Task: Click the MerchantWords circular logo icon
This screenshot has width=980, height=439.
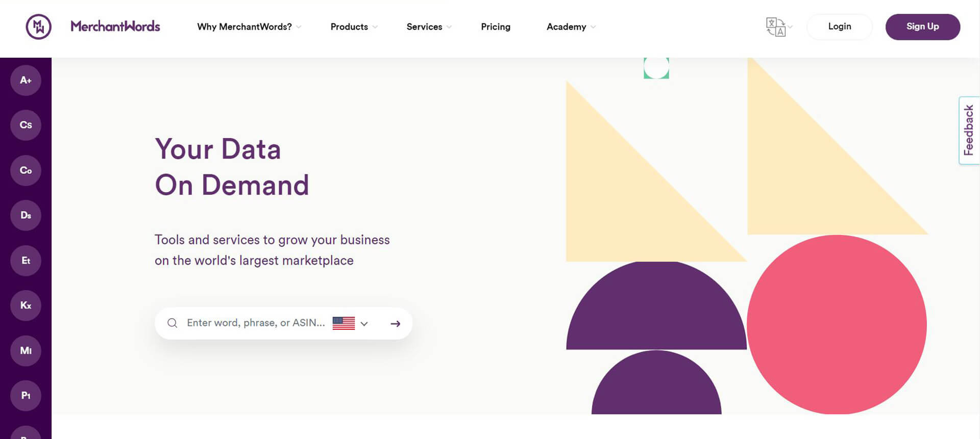Action: pyautogui.click(x=38, y=27)
